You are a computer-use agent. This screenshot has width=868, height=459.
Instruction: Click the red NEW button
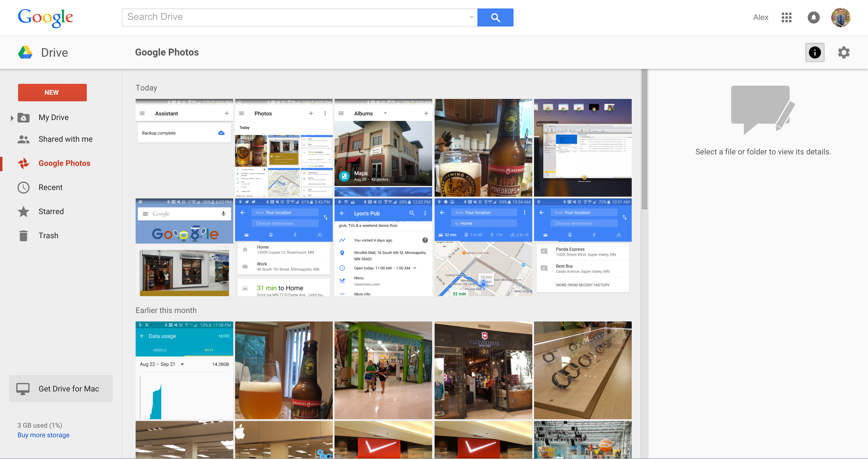(52, 92)
